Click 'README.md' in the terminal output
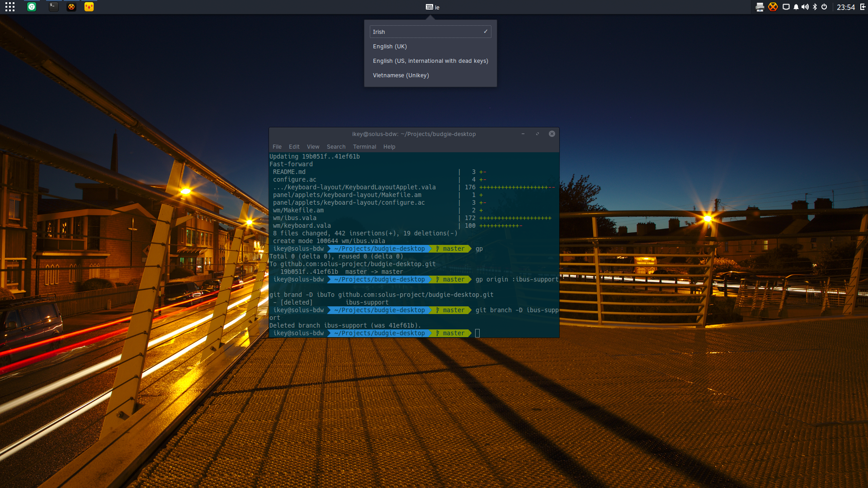This screenshot has height=488, width=868. point(289,172)
